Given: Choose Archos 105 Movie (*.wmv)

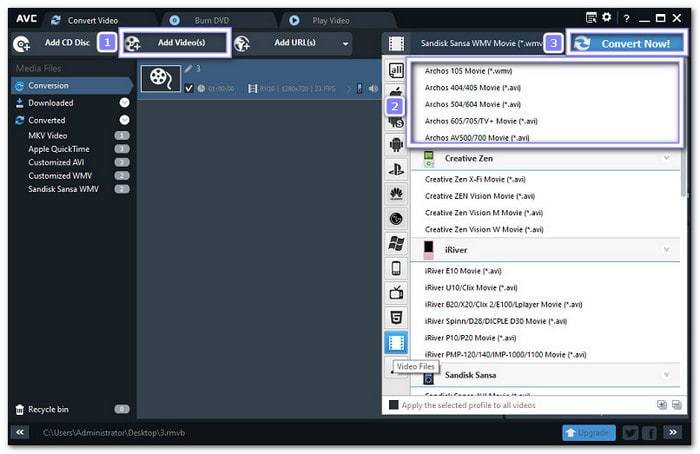Looking at the screenshot, I should pyautogui.click(x=468, y=71).
